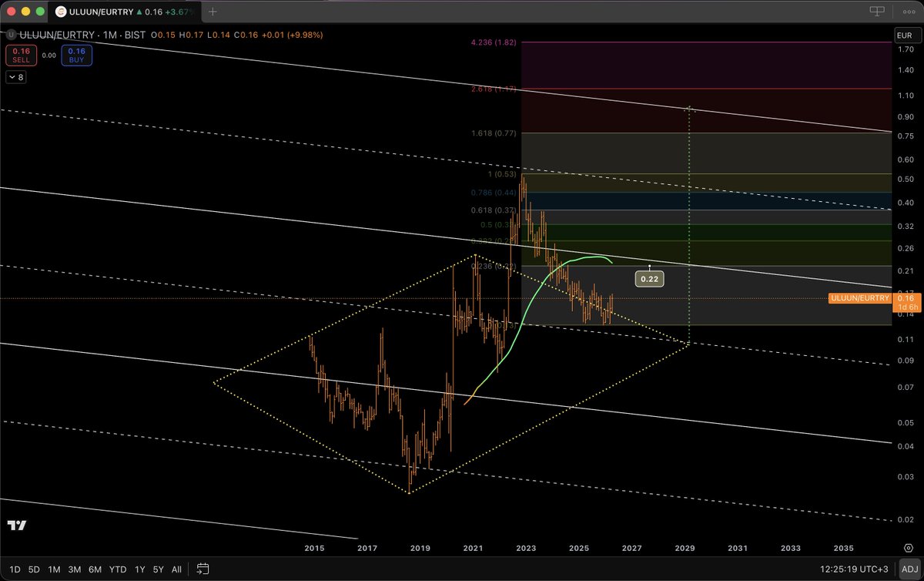
Task: Click the open price O0.15 value
Action: [x=162, y=35]
